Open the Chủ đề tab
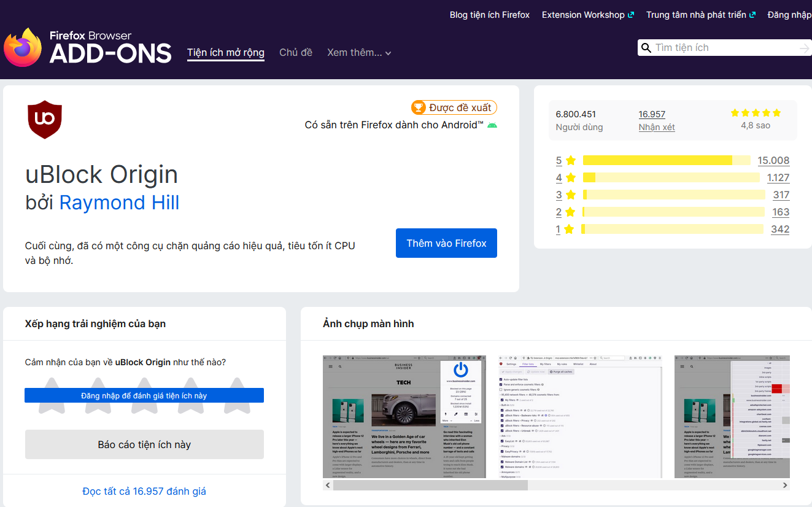This screenshot has width=812, height=507. click(296, 53)
